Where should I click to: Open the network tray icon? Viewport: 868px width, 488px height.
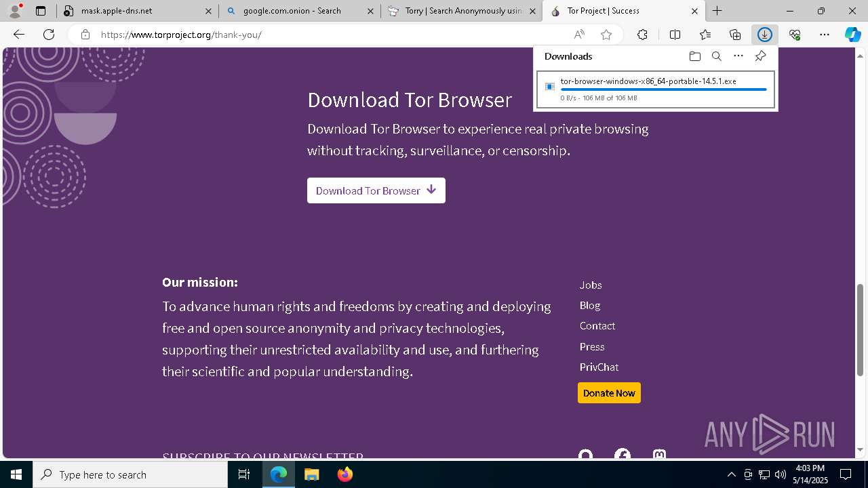point(764,474)
